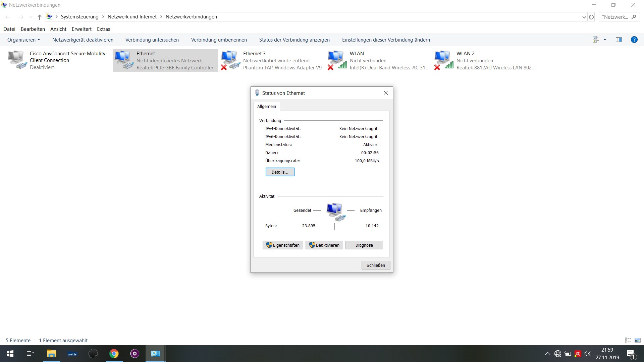Toggle the preview pane icon
This screenshot has width=644, height=362.
click(x=619, y=40)
